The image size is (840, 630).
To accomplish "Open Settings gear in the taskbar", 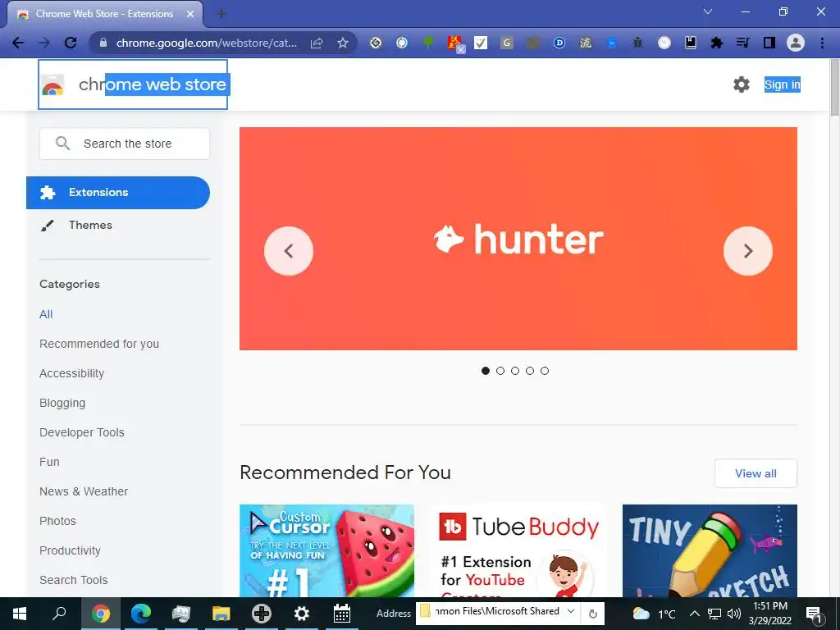I will [302, 614].
